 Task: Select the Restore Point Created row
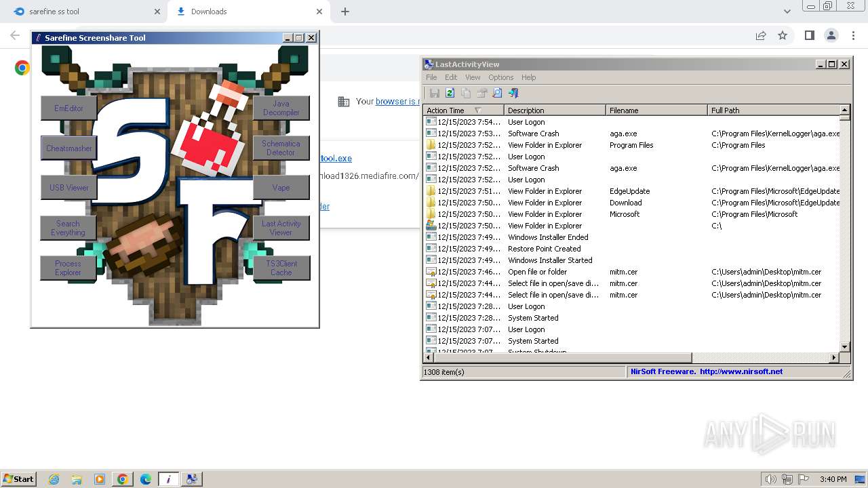pyautogui.click(x=632, y=249)
